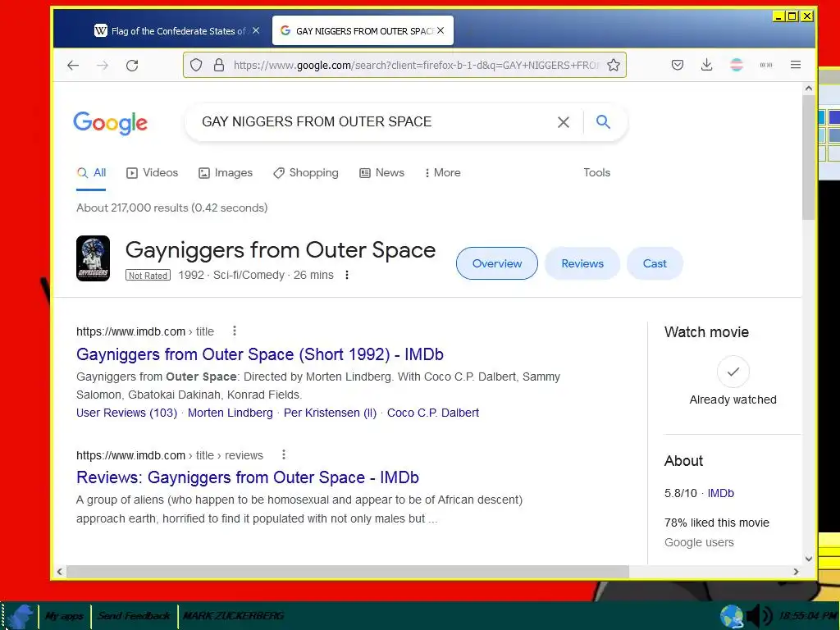Viewport: 840px width, 630px height.
Task: Click the speaker volume icon in the taskbar
Action: point(759,616)
